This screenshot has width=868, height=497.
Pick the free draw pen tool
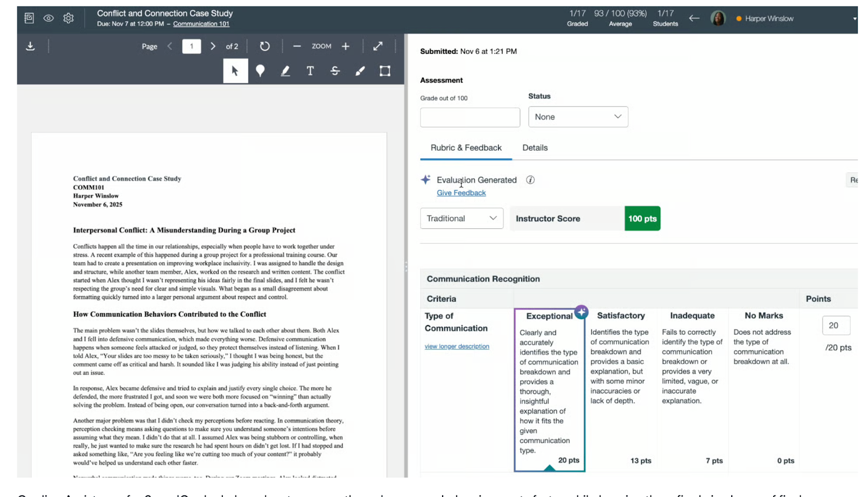click(360, 71)
